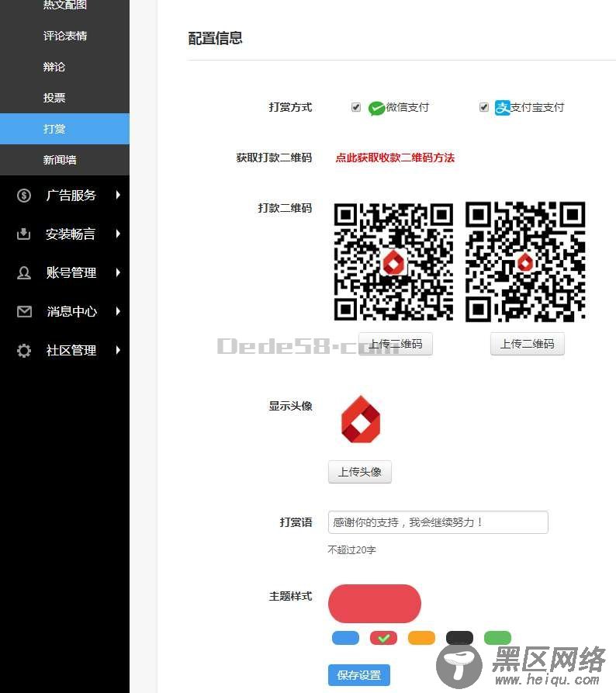This screenshot has height=693, width=616.
Task: Click the 打赏语 text input field
Action: point(438,522)
